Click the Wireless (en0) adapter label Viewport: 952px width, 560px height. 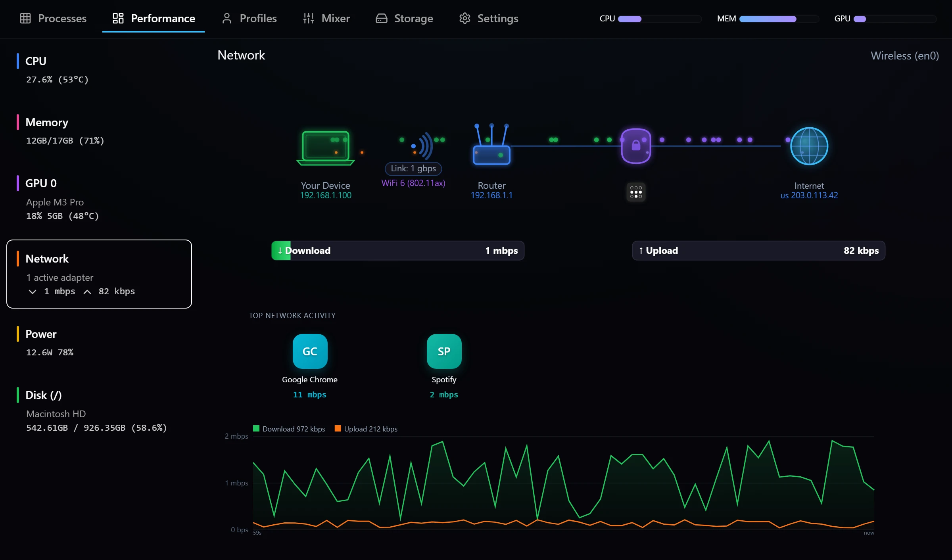905,56
